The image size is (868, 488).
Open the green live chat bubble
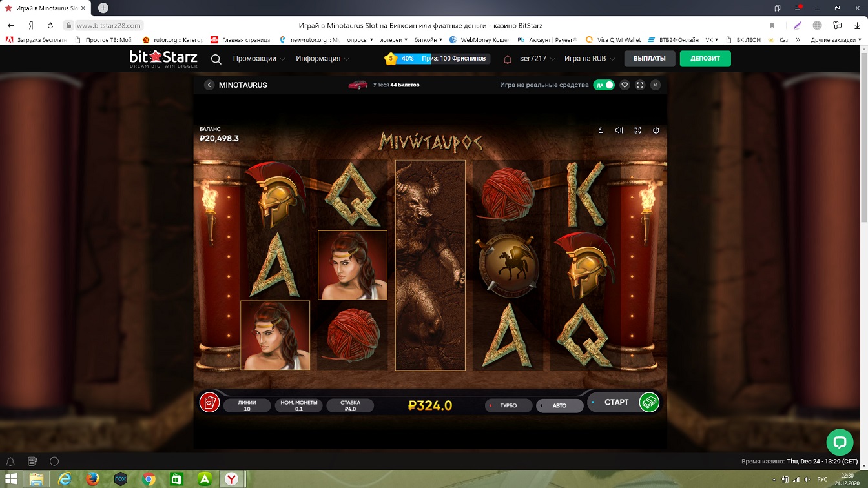point(840,442)
